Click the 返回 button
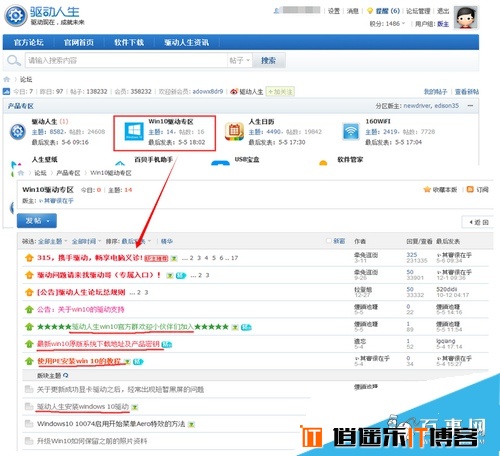Image resolution: width=500 pixels, height=456 pixels. coord(479,222)
